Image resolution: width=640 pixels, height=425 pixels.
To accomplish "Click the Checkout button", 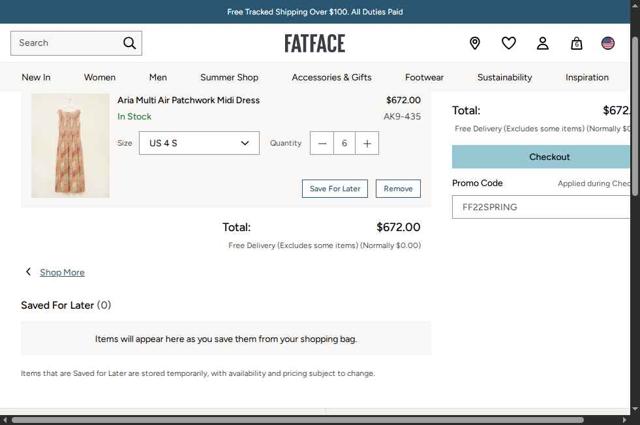I will click(x=541, y=157).
